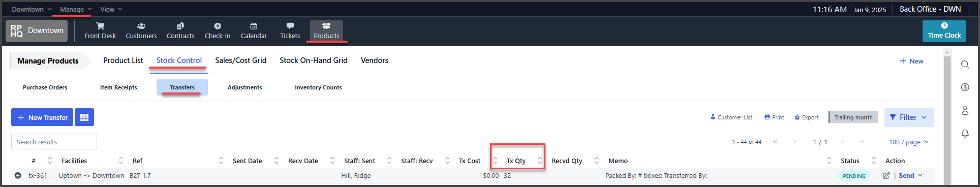Expand the Send action dropdown arrow
The height and width of the screenshot is (187, 980).
point(921,176)
